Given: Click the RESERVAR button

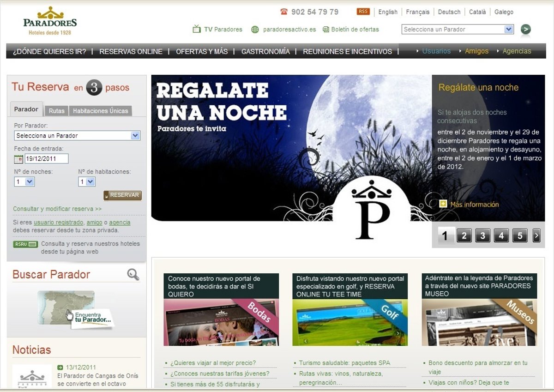Looking at the screenshot, I should [123, 195].
